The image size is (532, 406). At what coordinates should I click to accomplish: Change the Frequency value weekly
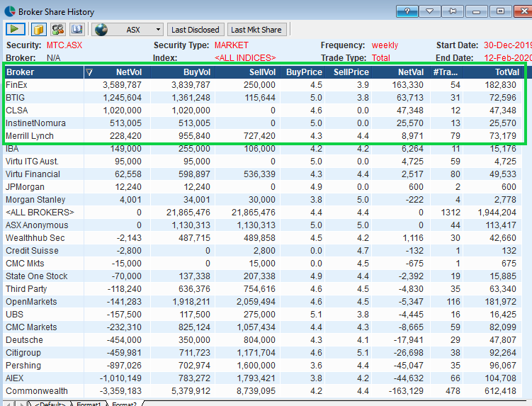pyautogui.click(x=385, y=45)
